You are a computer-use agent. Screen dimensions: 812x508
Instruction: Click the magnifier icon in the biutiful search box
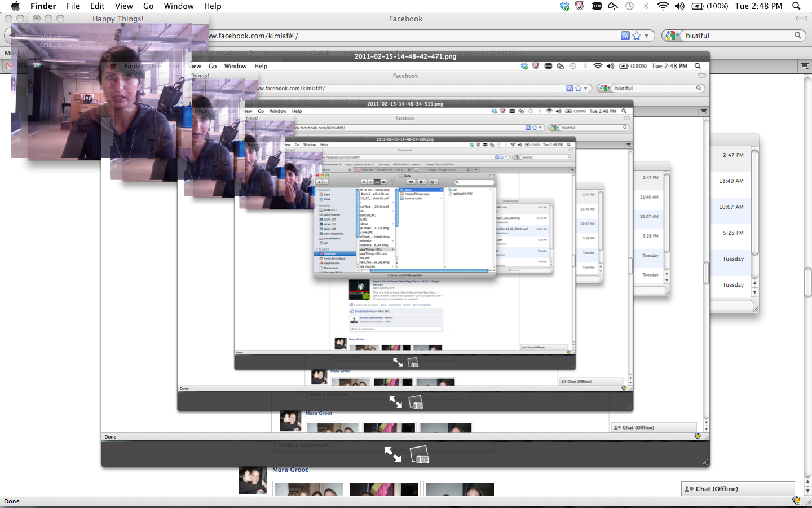click(x=798, y=36)
